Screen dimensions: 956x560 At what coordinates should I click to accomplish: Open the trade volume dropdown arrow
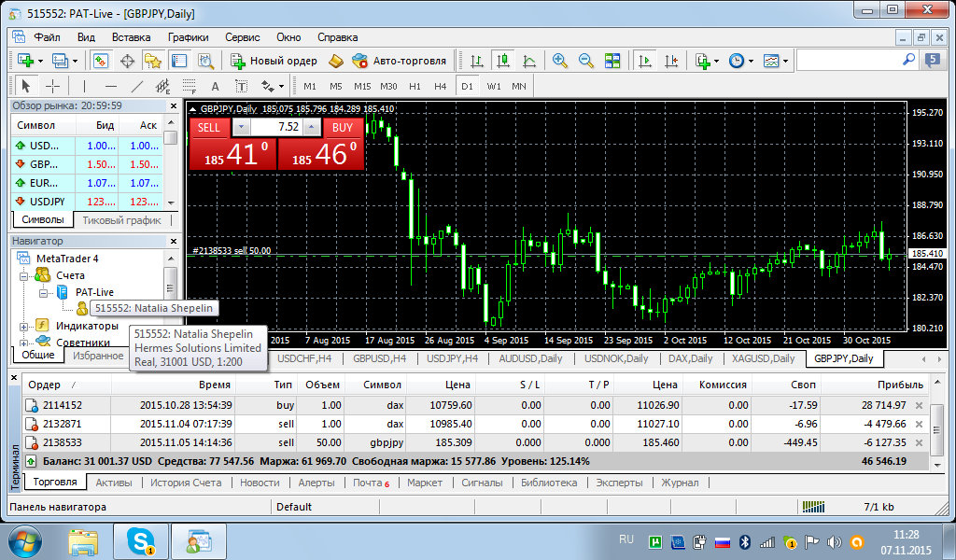pyautogui.click(x=242, y=127)
